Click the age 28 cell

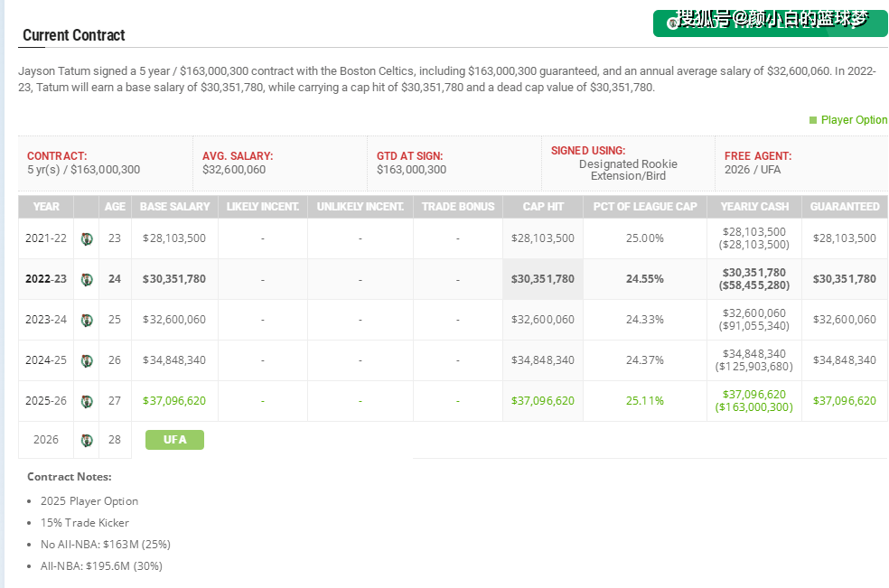pyautogui.click(x=115, y=440)
